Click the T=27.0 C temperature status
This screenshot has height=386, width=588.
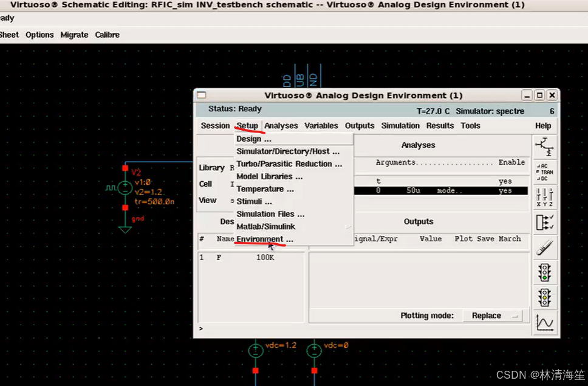coord(433,111)
